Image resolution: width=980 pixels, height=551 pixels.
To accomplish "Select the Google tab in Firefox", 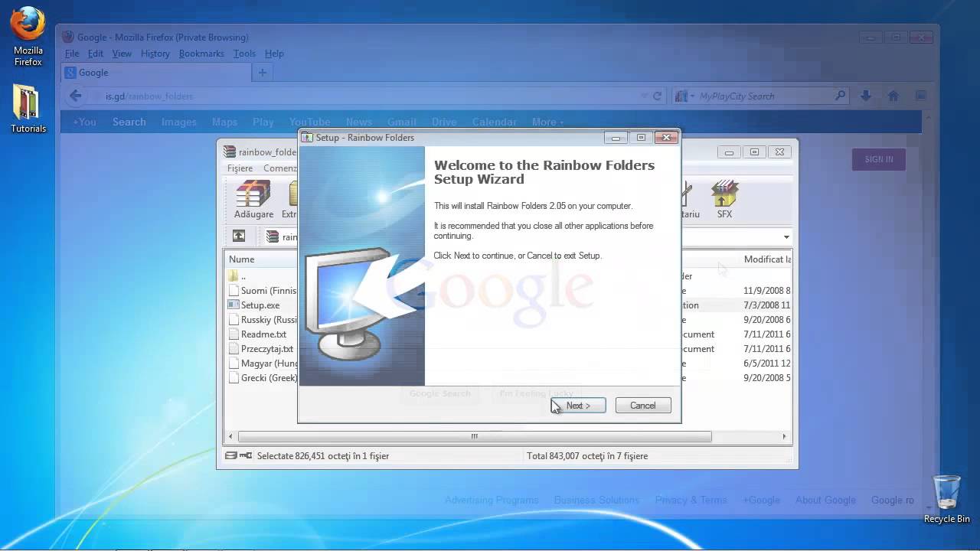I will click(x=156, y=73).
